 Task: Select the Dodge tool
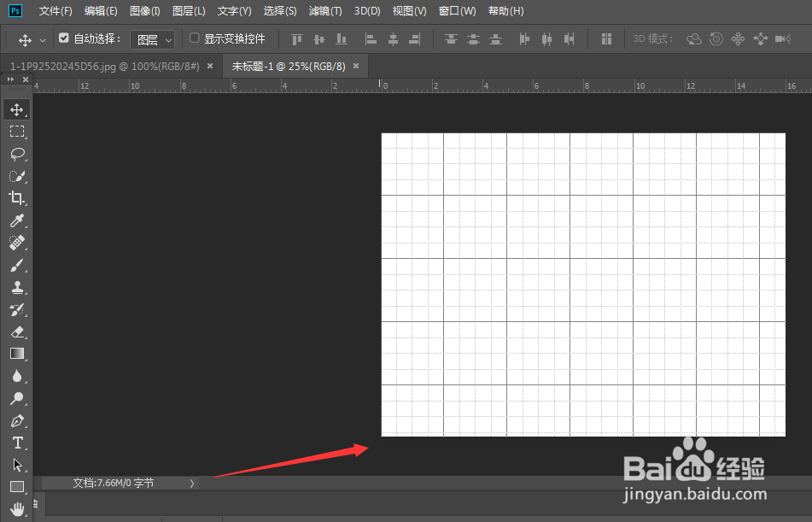pyautogui.click(x=16, y=398)
